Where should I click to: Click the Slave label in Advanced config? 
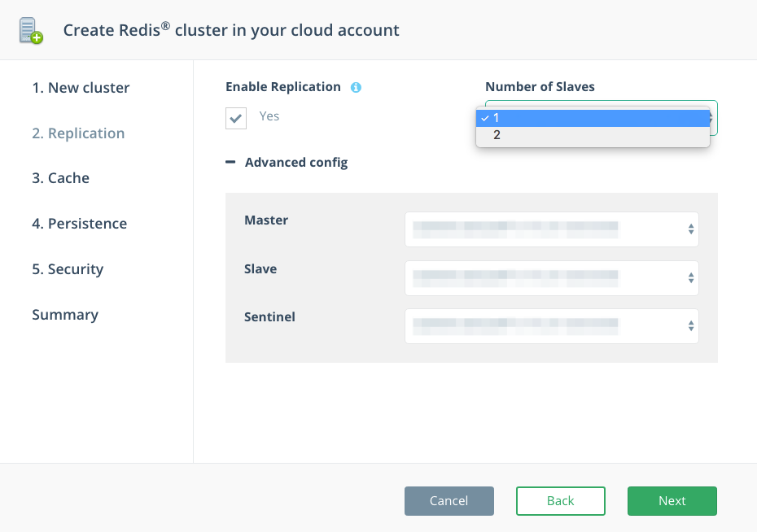[x=260, y=269]
